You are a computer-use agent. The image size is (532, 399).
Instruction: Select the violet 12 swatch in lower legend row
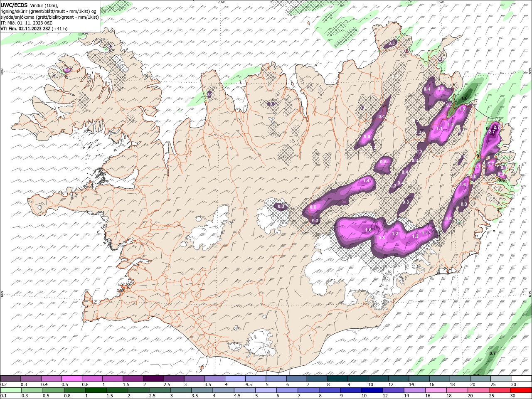click(x=393, y=390)
